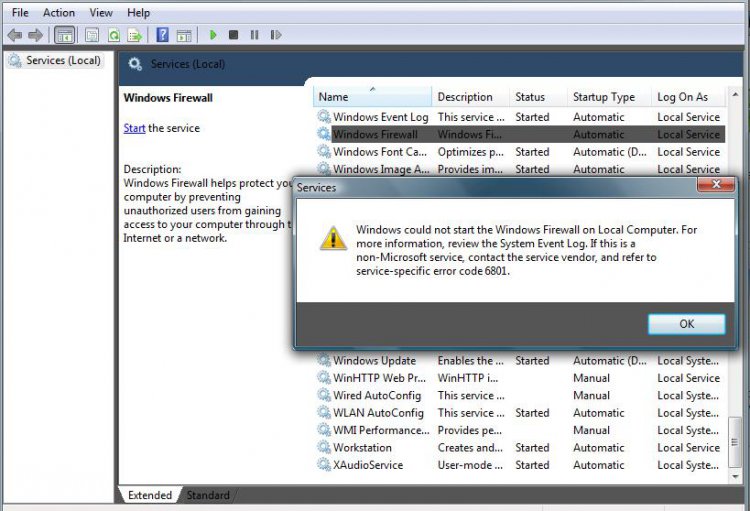Click the Export List toolbar icon

(x=135, y=35)
